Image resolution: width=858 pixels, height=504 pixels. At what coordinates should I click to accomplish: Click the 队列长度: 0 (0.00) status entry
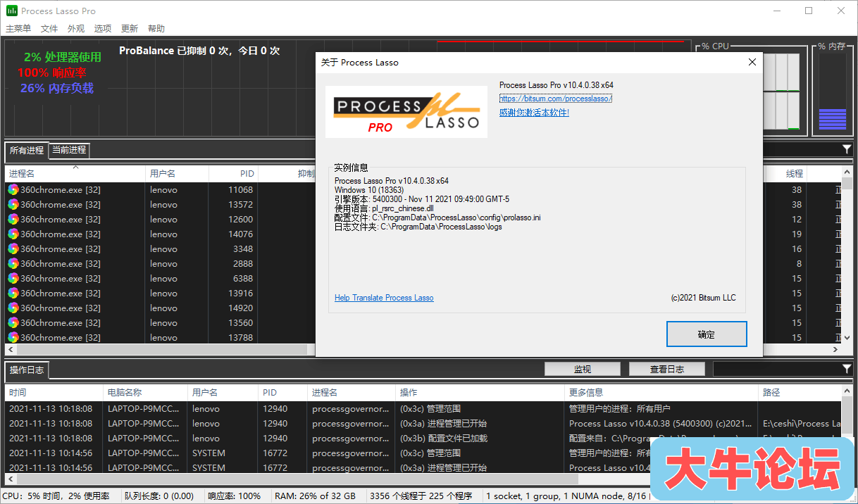pyautogui.click(x=158, y=496)
